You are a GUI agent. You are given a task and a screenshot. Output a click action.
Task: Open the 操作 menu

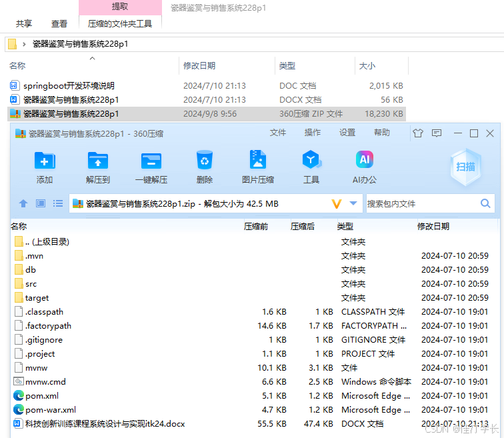tap(313, 133)
